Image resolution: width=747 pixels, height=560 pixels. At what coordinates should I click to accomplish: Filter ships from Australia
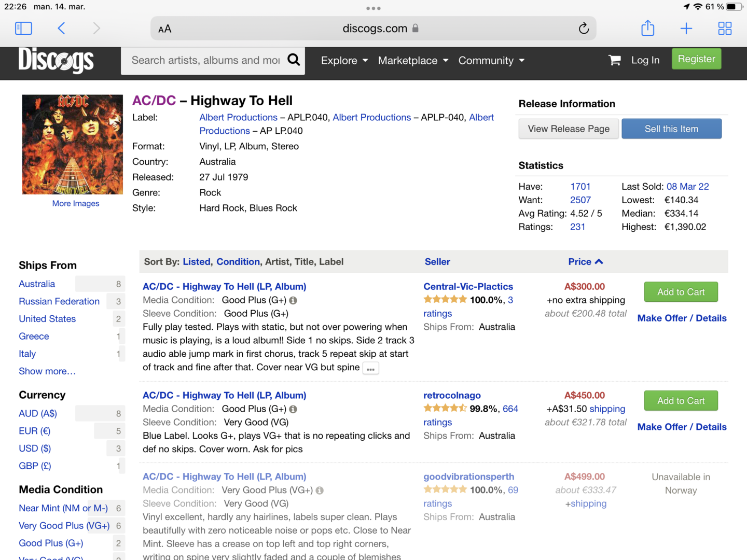pos(37,284)
